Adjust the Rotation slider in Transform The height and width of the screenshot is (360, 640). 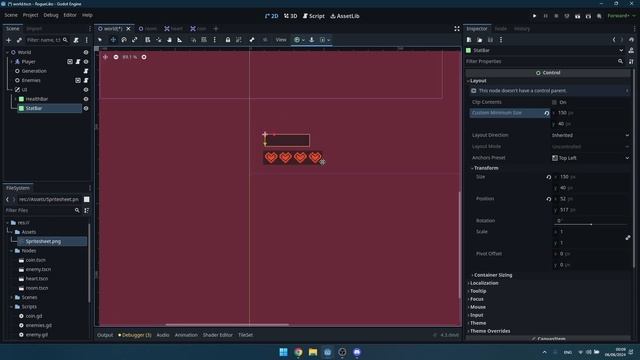tap(591, 224)
